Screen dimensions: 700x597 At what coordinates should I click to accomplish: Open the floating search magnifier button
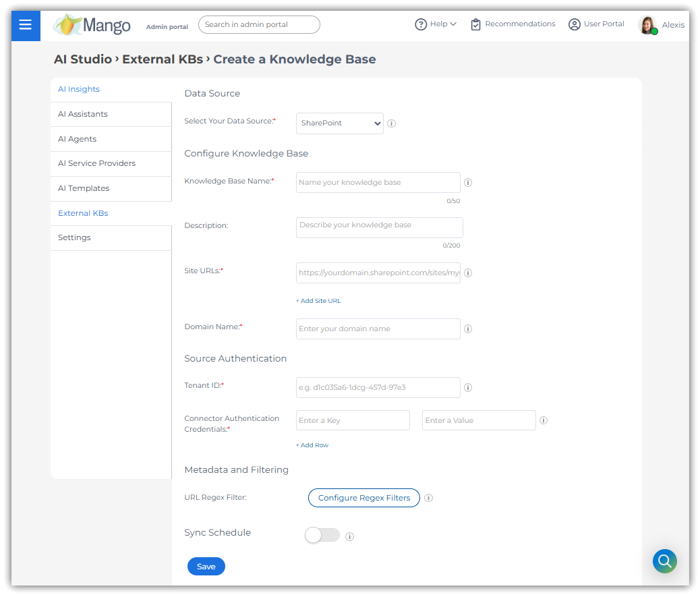664,561
